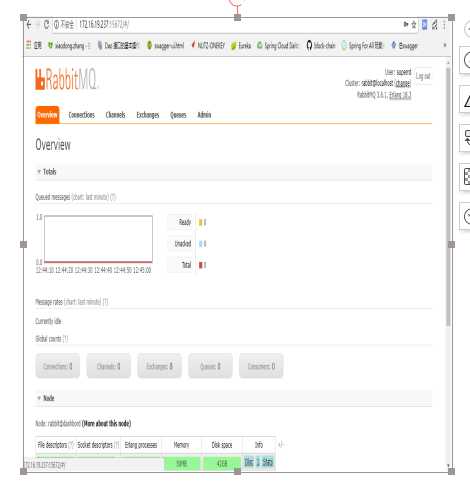This screenshot has width=470, height=487.
Task: Click the Info column header
Action: tap(259, 445)
